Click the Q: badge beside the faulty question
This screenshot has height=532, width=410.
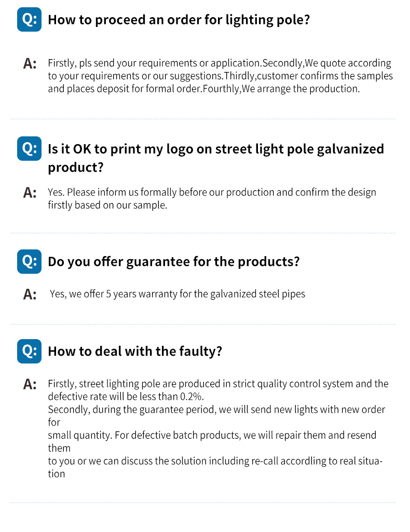29,351
